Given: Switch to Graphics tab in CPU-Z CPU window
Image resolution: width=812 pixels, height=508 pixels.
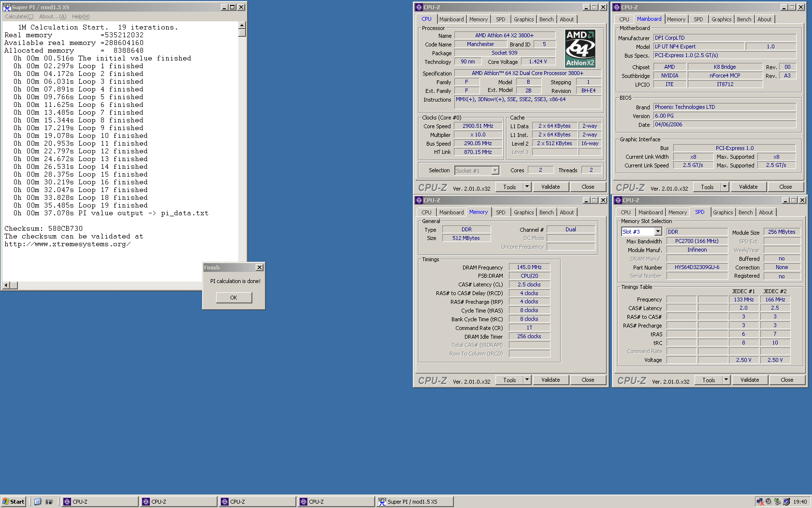Looking at the screenshot, I should [x=524, y=19].
